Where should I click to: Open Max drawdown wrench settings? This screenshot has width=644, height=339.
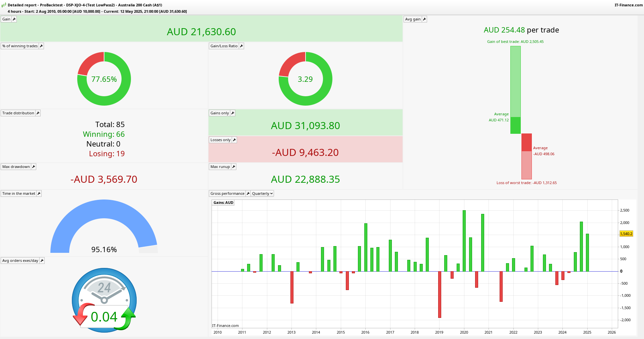click(x=34, y=167)
